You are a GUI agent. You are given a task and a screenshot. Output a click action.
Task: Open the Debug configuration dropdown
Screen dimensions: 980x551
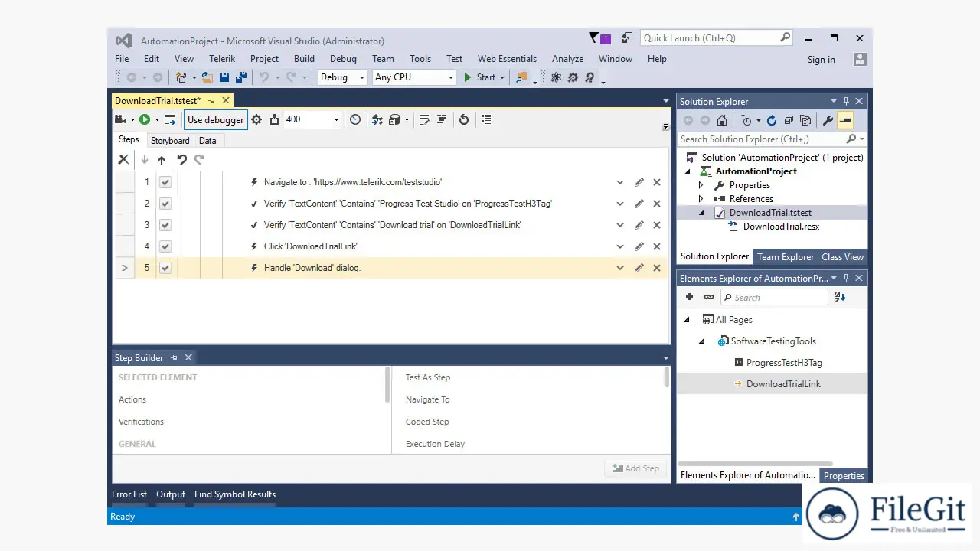pyautogui.click(x=342, y=77)
